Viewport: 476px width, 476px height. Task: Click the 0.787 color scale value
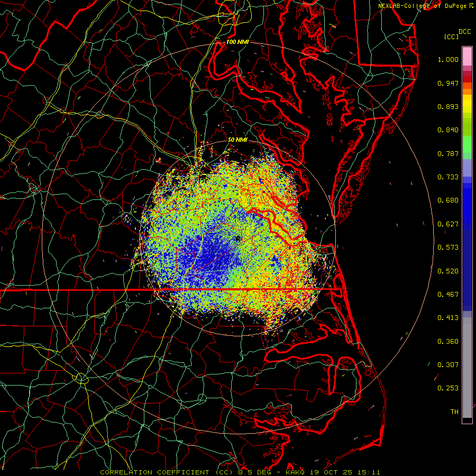click(448, 153)
